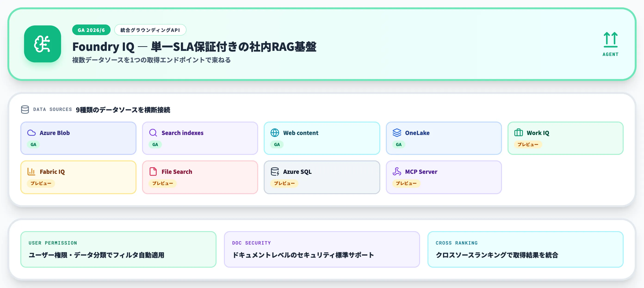This screenshot has width=644, height=288.
Task: Click the プレビュー badge under Azure SQL
Action: (284, 183)
